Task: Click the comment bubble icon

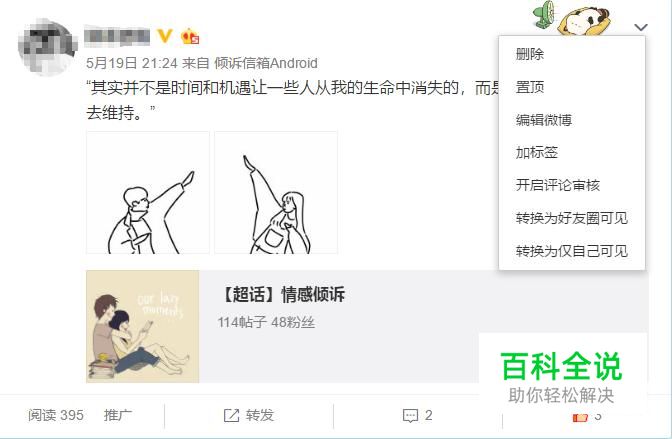Action: coord(410,415)
